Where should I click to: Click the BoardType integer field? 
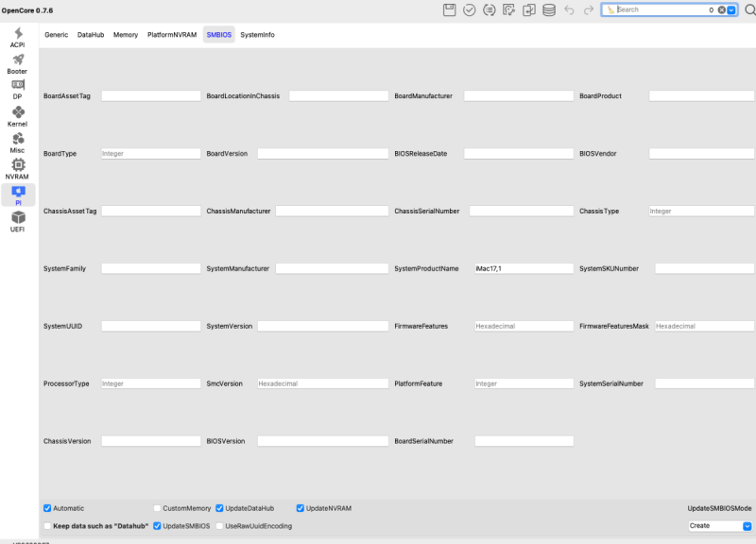151,154
